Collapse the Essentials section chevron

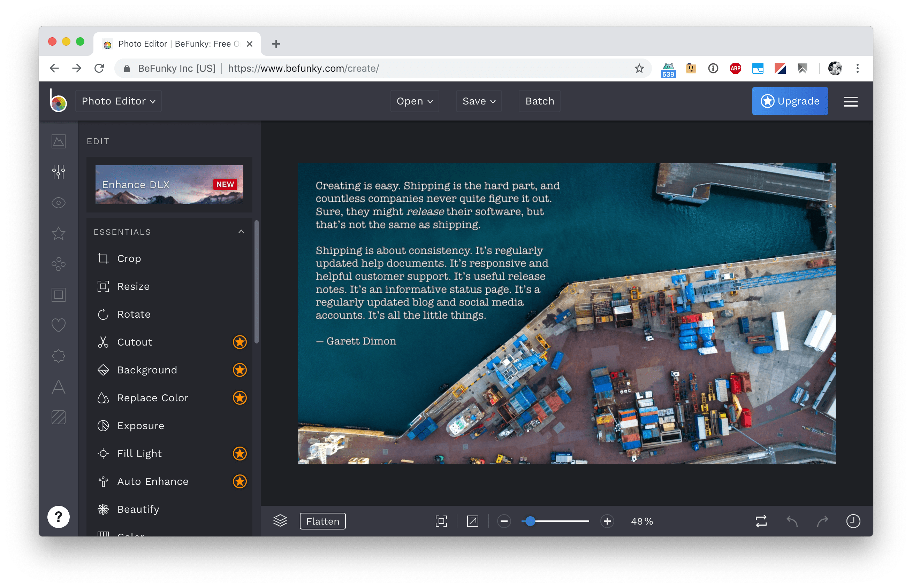(241, 232)
